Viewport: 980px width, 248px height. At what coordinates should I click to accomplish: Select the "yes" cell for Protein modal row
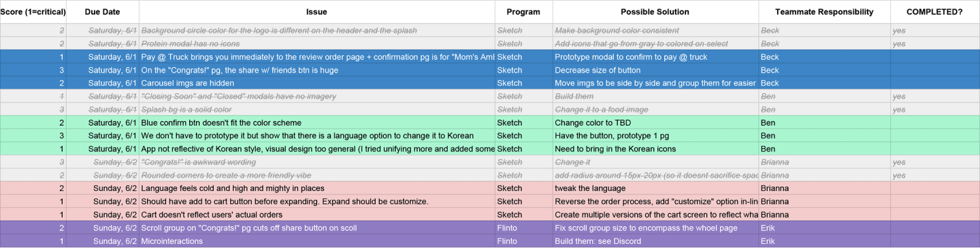(x=935, y=43)
